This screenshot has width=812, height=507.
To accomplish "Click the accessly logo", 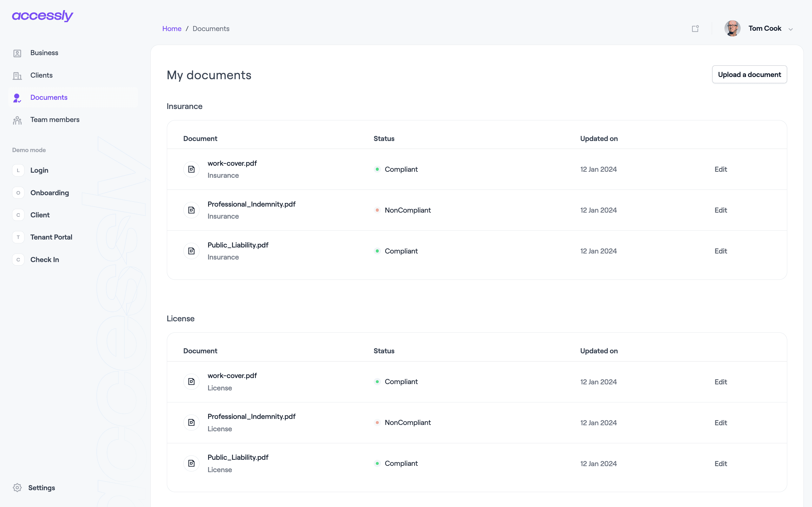I will pyautogui.click(x=43, y=16).
